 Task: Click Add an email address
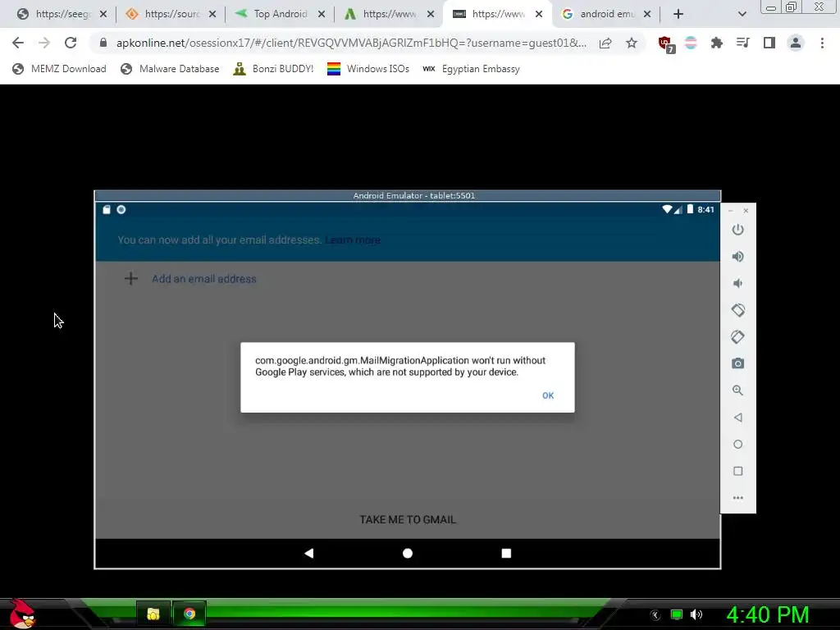pyautogui.click(x=203, y=279)
